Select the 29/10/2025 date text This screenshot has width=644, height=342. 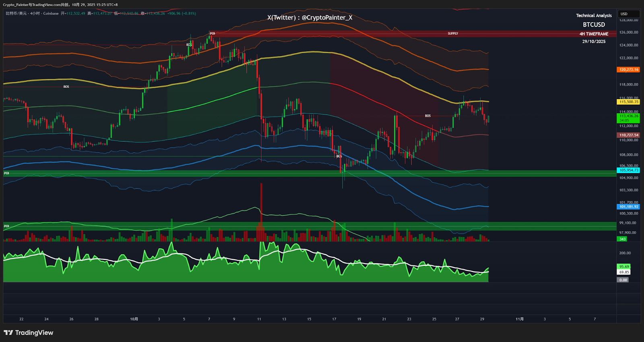coord(594,41)
